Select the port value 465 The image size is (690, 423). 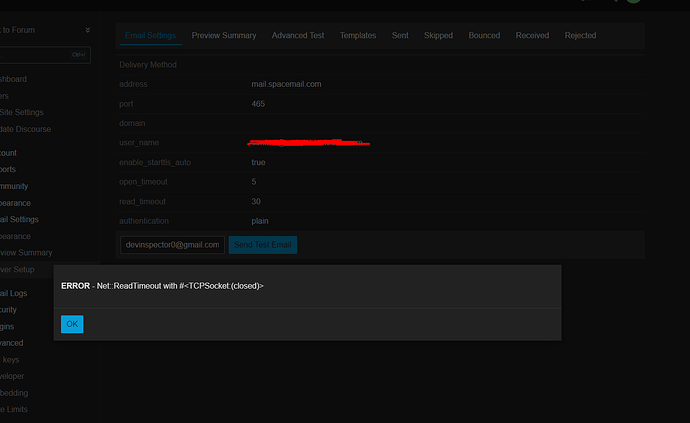258,104
